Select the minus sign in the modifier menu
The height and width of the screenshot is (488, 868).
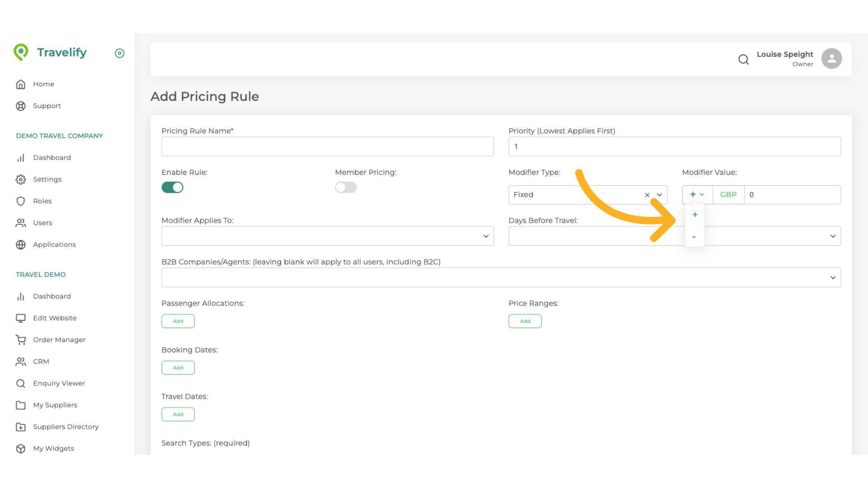pyautogui.click(x=695, y=237)
